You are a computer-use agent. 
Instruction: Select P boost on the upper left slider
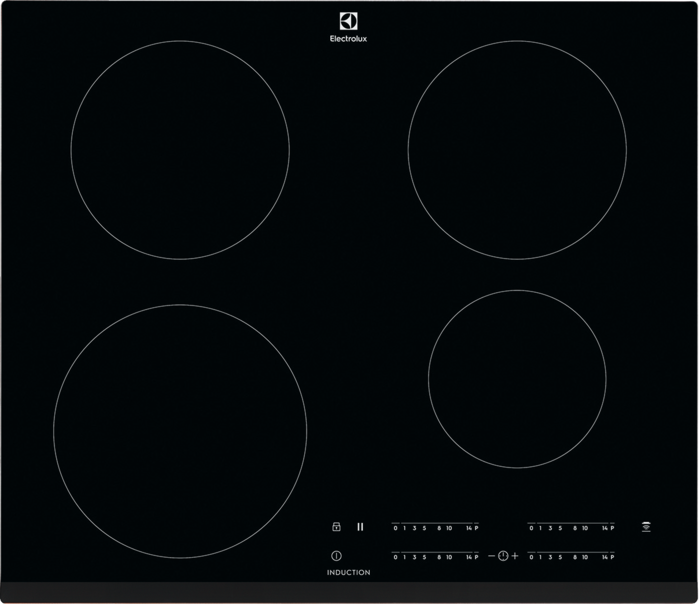click(x=476, y=527)
